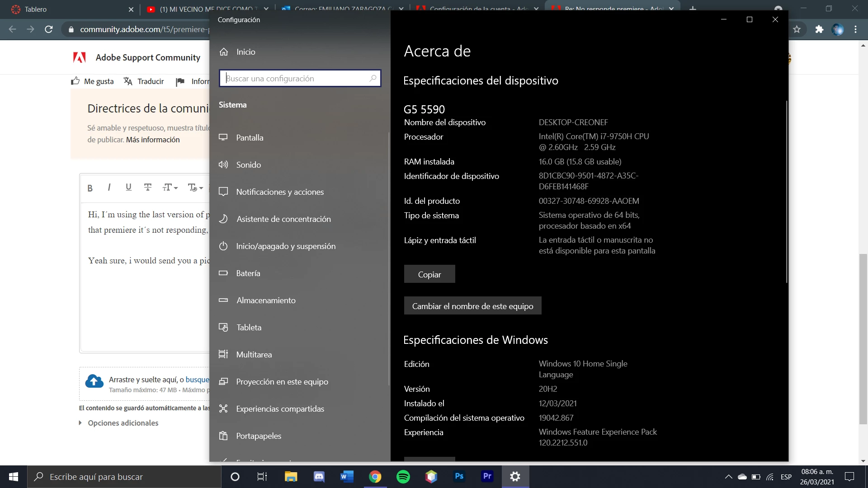Screen dimensions: 868x488
Task: Select Batería in sidebar
Action: [248, 273]
